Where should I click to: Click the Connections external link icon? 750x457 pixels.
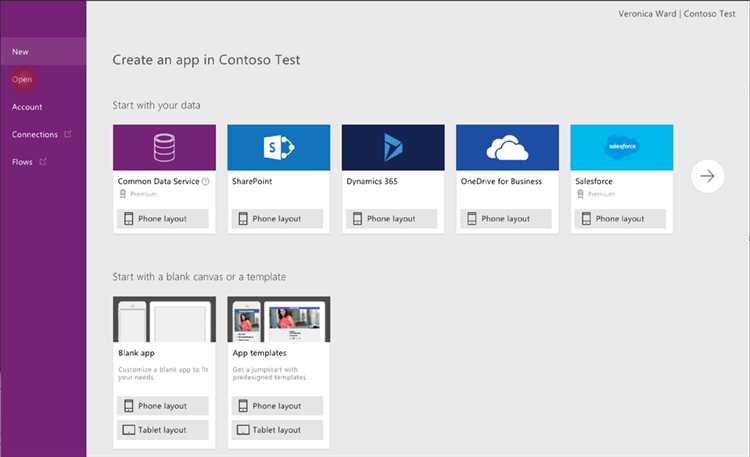67,134
